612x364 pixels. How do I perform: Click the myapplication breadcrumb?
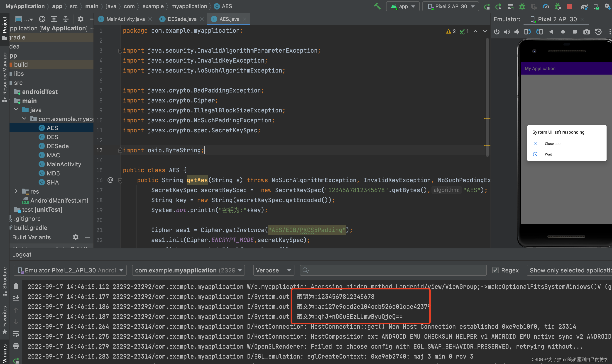[x=189, y=6]
